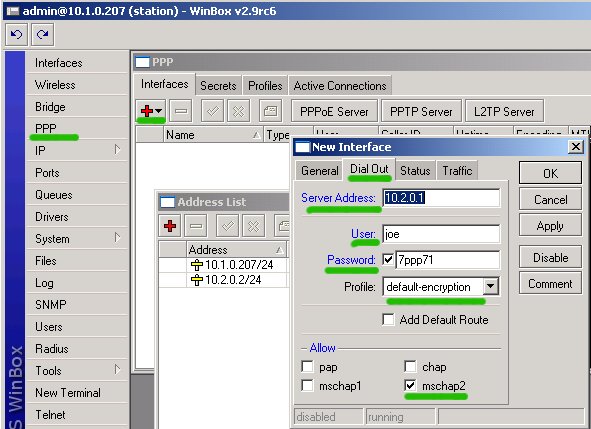The image size is (591, 429).
Task: Expand the IP submenu
Action: [118, 150]
